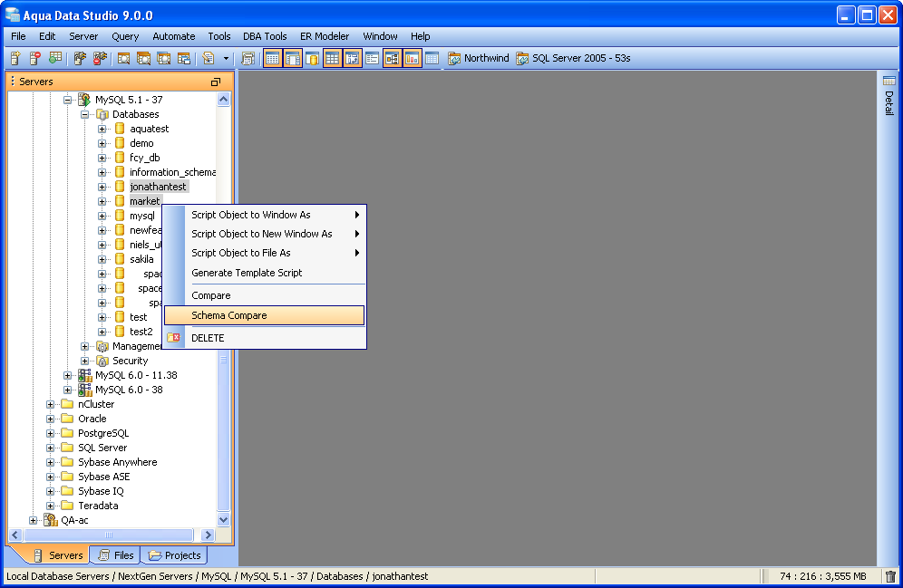Collapse the MySQL 5.1 - 37 server node
Viewport: 903px width, 588px height.
pyautogui.click(x=67, y=100)
